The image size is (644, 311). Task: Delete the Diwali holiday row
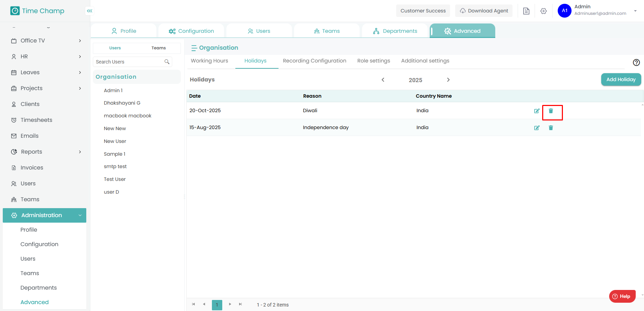(x=551, y=111)
